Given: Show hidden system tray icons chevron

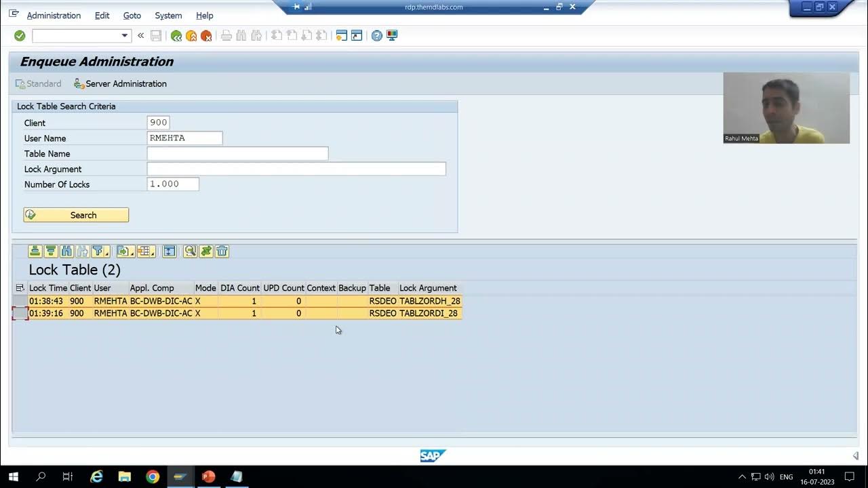Looking at the screenshot, I should click(742, 477).
